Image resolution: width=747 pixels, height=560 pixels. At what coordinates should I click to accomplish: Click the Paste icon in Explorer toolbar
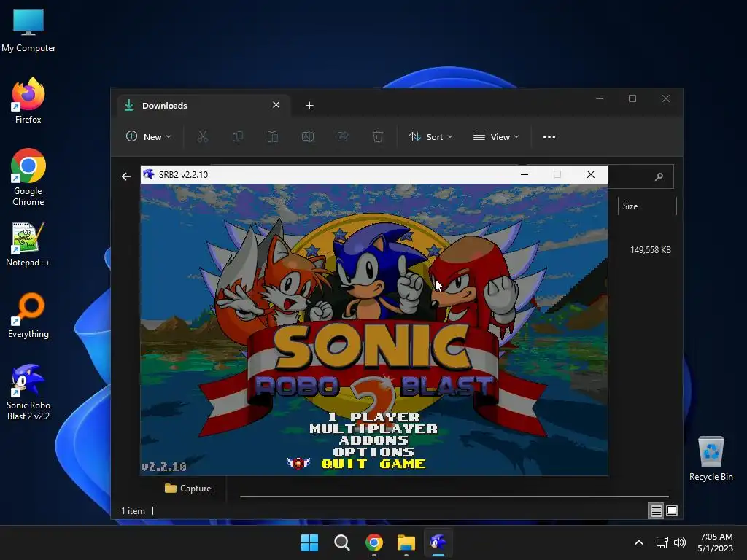click(x=273, y=136)
